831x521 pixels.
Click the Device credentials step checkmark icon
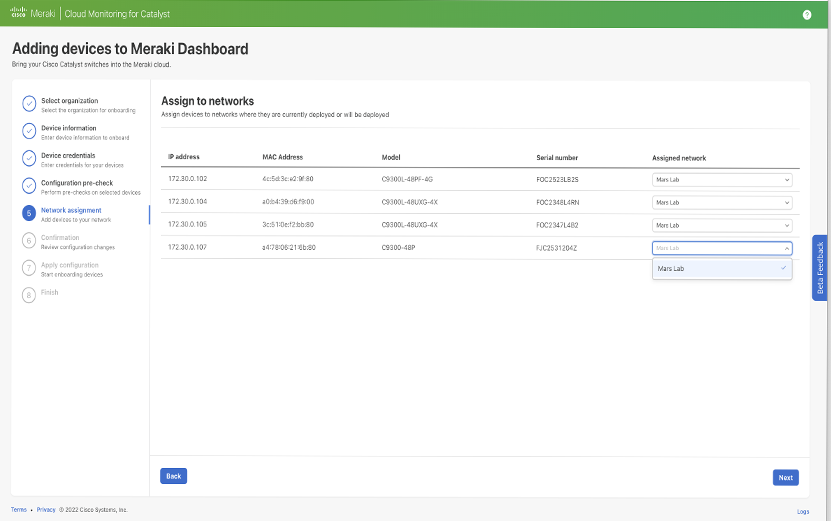[x=29, y=158]
